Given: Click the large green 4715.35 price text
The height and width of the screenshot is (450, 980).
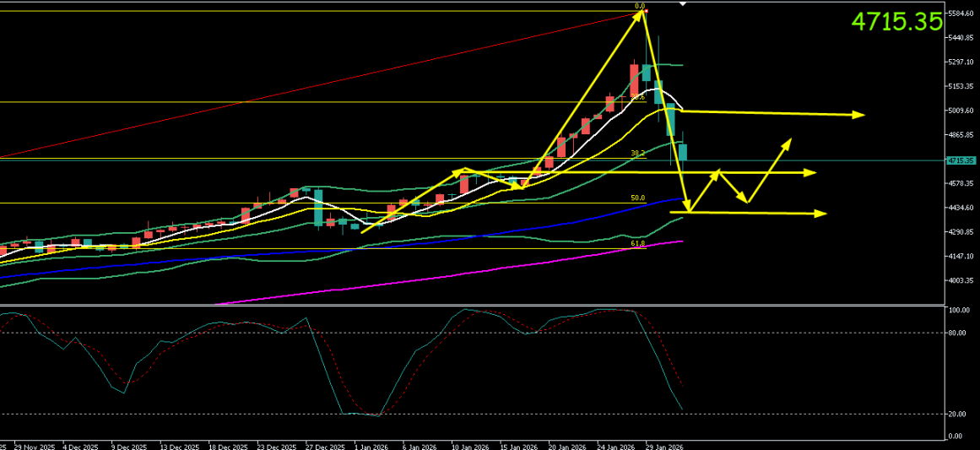Looking at the screenshot, I should pyautogui.click(x=896, y=22).
